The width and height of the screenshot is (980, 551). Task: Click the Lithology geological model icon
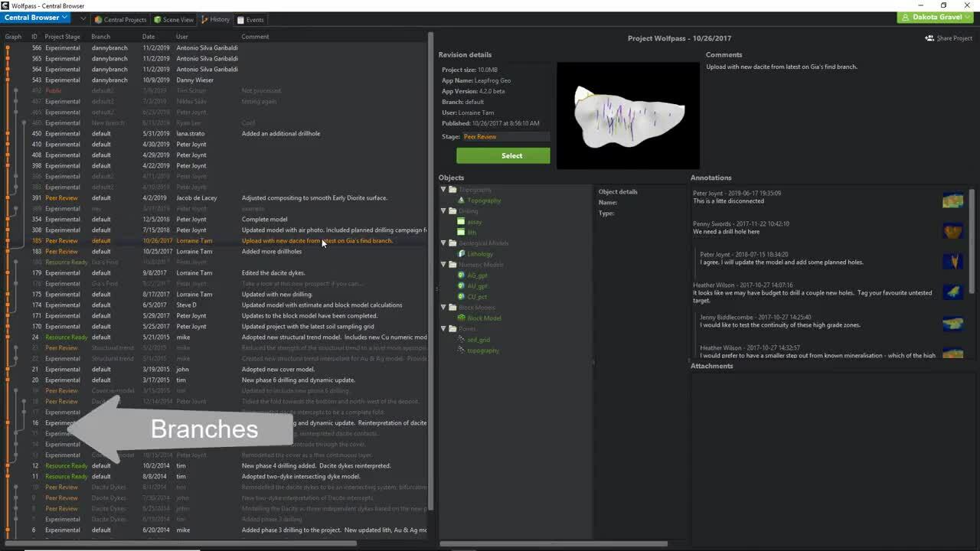[x=461, y=254]
